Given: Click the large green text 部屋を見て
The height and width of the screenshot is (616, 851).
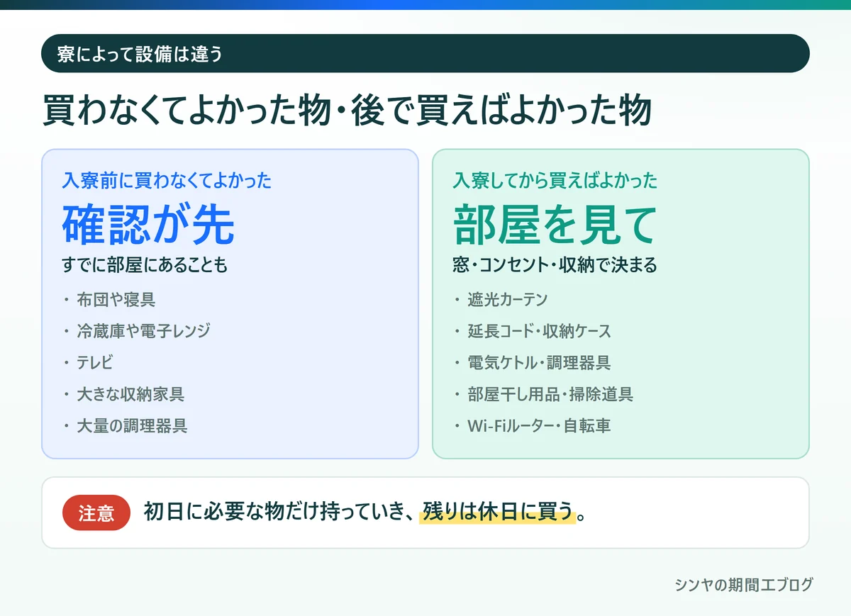Looking at the screenshot, I should 555,225.
